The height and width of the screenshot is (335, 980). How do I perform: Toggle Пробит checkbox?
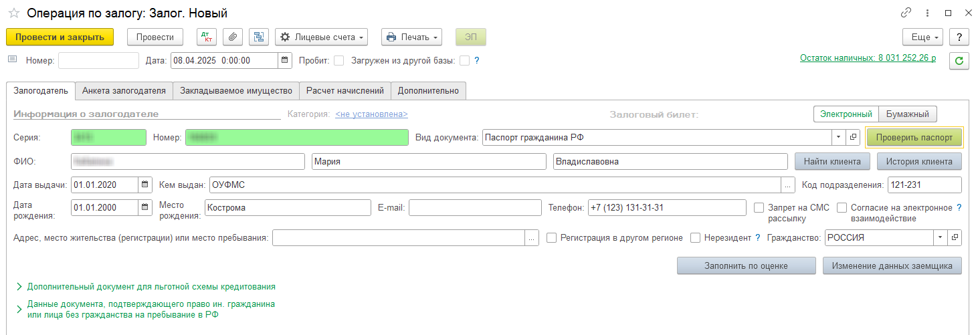(339, 60)
